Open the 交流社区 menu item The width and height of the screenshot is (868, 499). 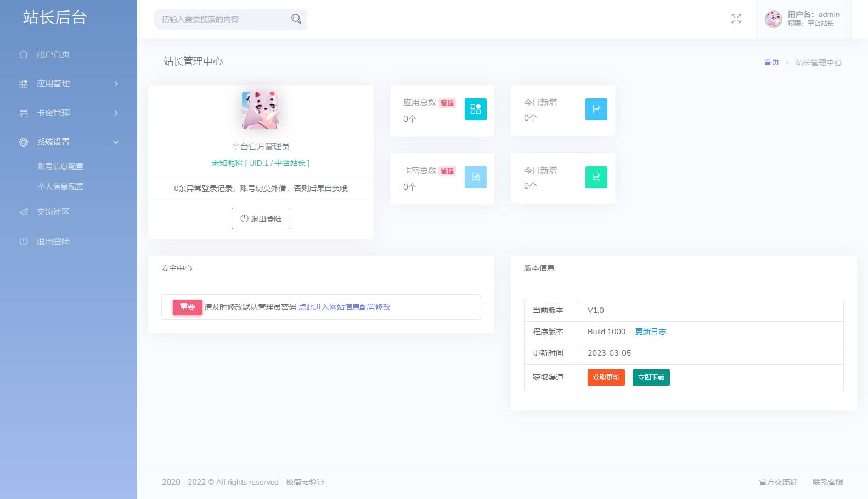(69, 212)
